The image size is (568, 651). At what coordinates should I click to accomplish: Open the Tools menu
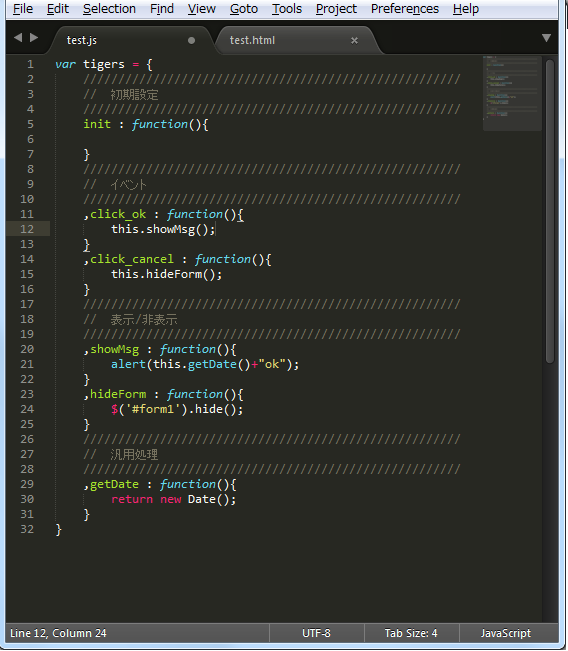pos(287,9)
